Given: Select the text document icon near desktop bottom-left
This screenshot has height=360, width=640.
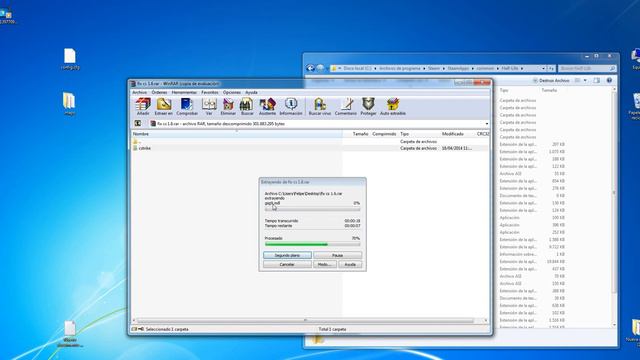Looking at the screenshot, I should [x=70, y=334].
